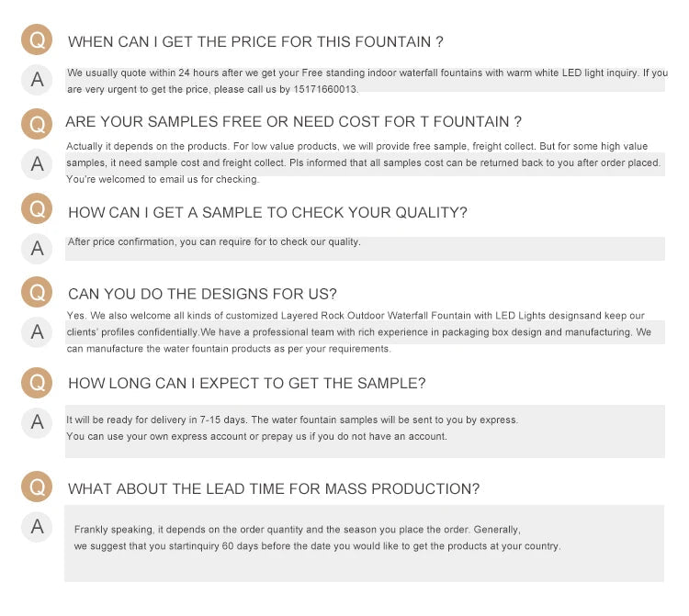Click the Q icon beside the quality sample question
The height and width of the screenshot is (616, 689).
37,209
